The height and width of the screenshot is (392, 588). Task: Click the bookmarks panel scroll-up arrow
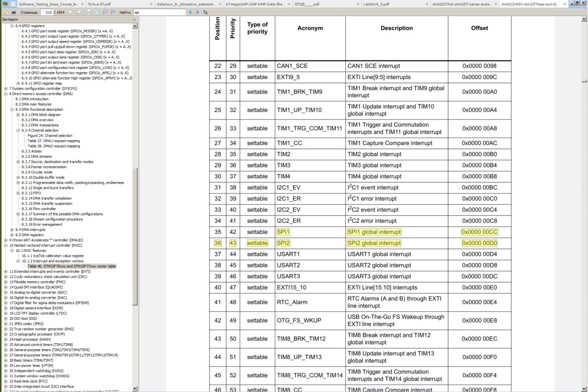coord(135,26)
